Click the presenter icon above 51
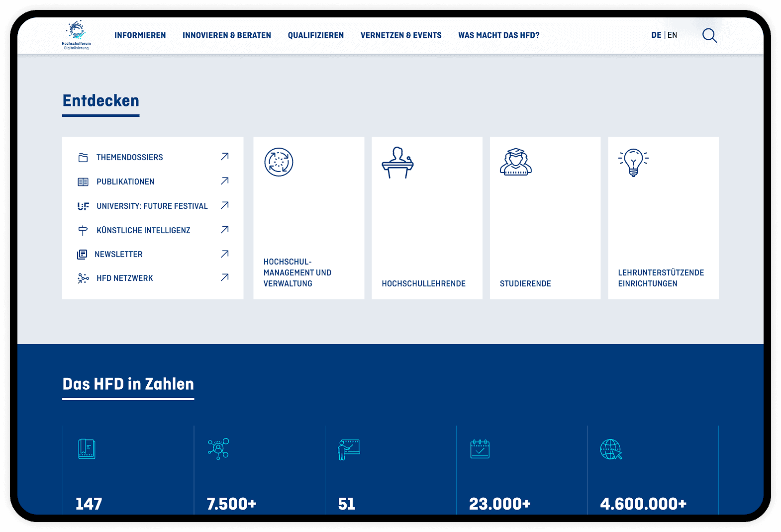781x532 pixels. click(349, 449)
